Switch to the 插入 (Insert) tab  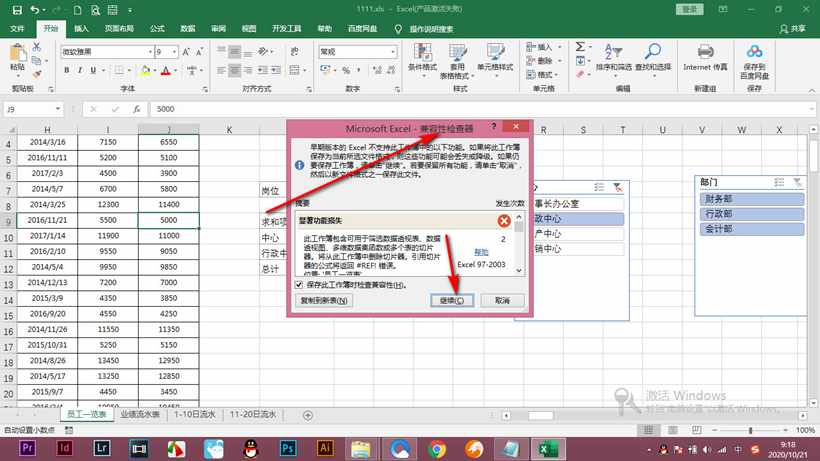[x=82, y=29]
